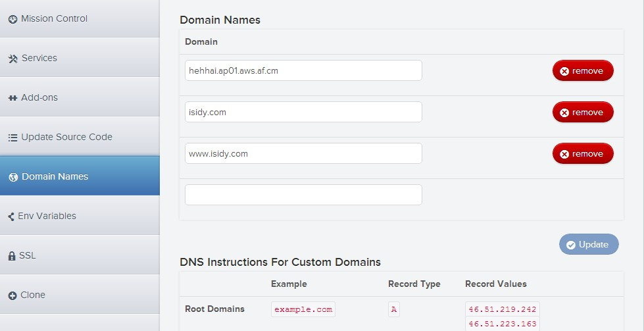The image size is (644, 331).
Task: Click the Domain Names globe icon
Action: pyautogui.click(x=13, y=177)
